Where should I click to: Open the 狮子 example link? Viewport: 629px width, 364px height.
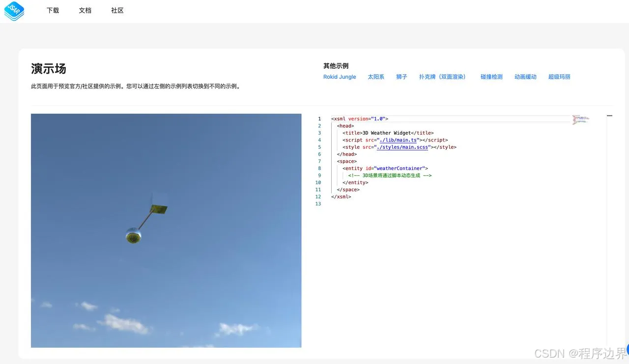pos(401,77)
